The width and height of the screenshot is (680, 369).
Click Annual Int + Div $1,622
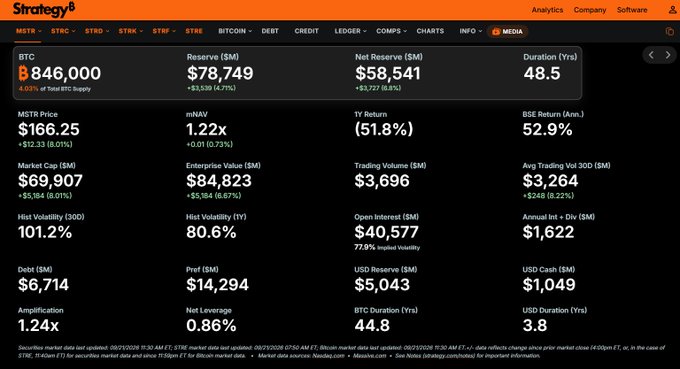(x=549, y=232)
